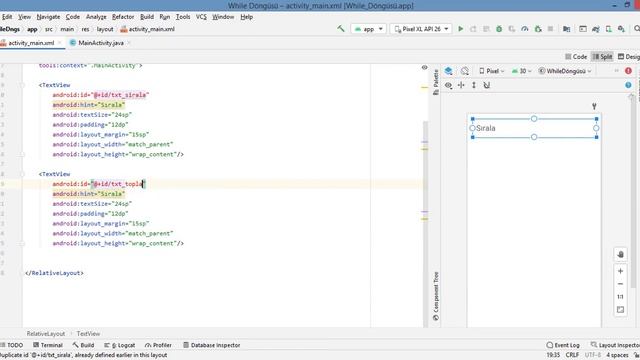
Task: Click RelativeLayout in editor breadcrumb
Action: click(x=46, y=333)
